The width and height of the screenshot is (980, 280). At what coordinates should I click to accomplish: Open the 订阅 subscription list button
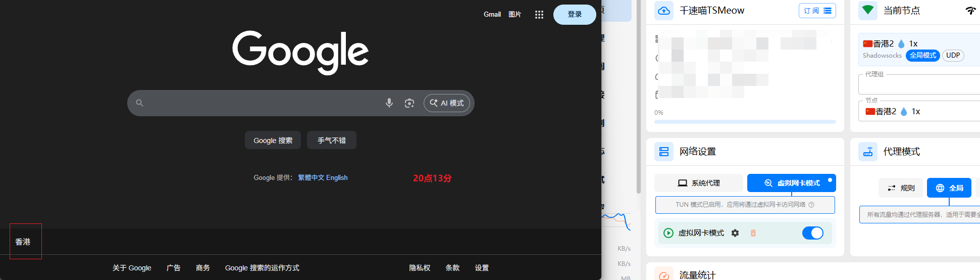tap(817, 11)
